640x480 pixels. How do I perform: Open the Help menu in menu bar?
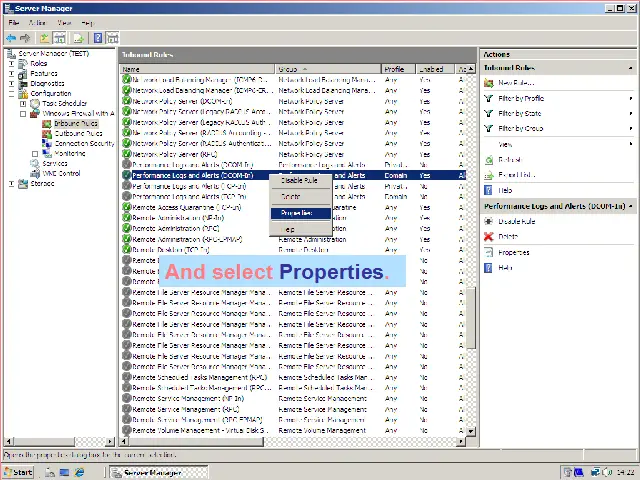87,23
